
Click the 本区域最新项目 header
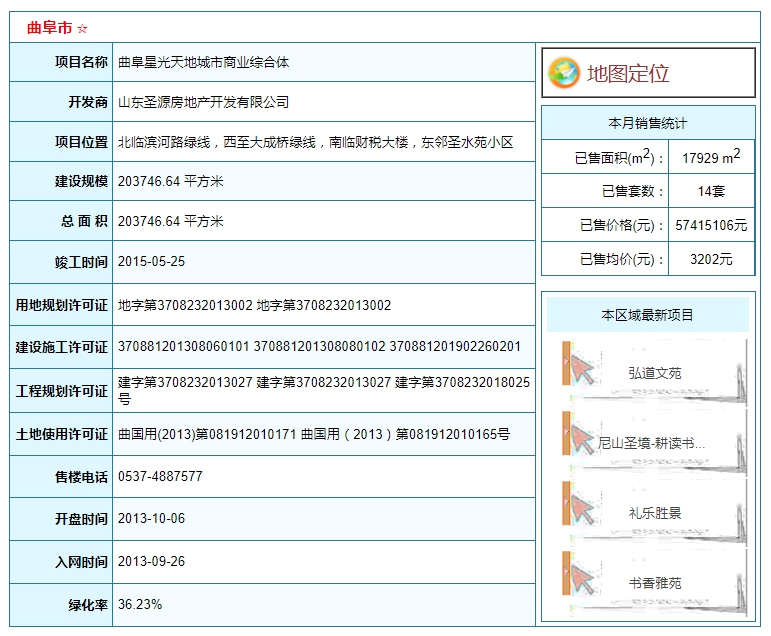[x=648, y=315]
